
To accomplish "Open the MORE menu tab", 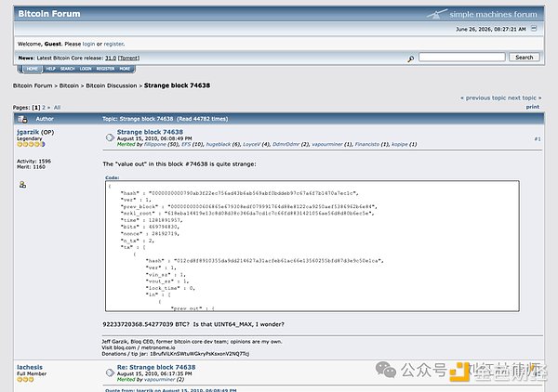I will click(x=125, y=69).
